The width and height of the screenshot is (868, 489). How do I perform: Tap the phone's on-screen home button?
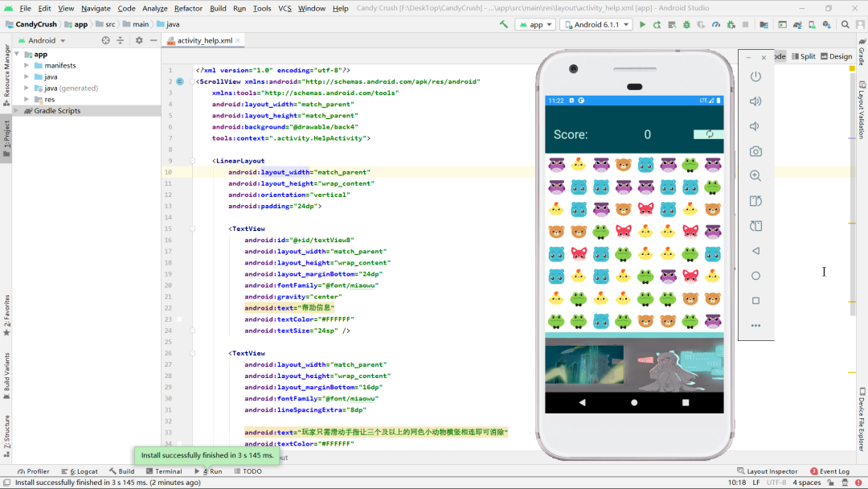click(634, 403)
